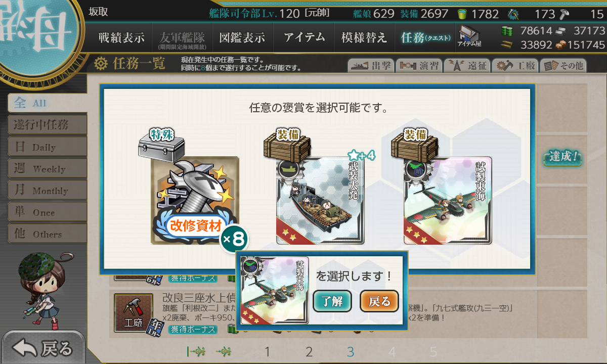Show Daily quests in sidebar

47,147
